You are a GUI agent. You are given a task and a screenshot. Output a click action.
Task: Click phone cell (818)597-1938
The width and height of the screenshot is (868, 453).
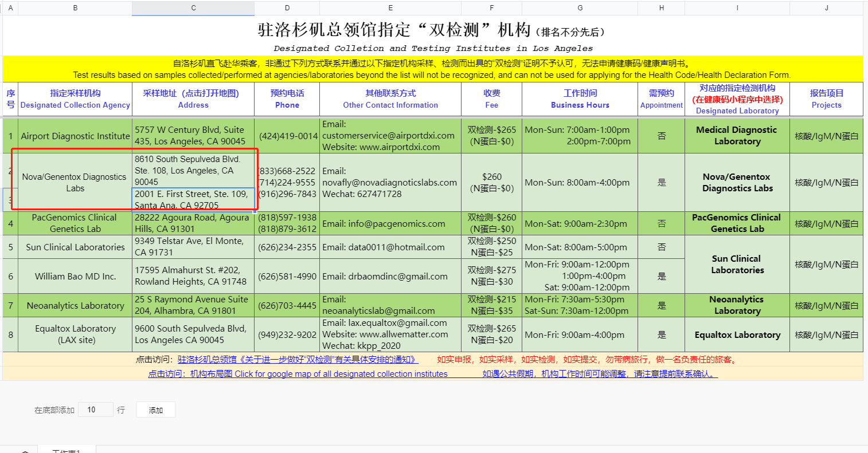(287, 223)
